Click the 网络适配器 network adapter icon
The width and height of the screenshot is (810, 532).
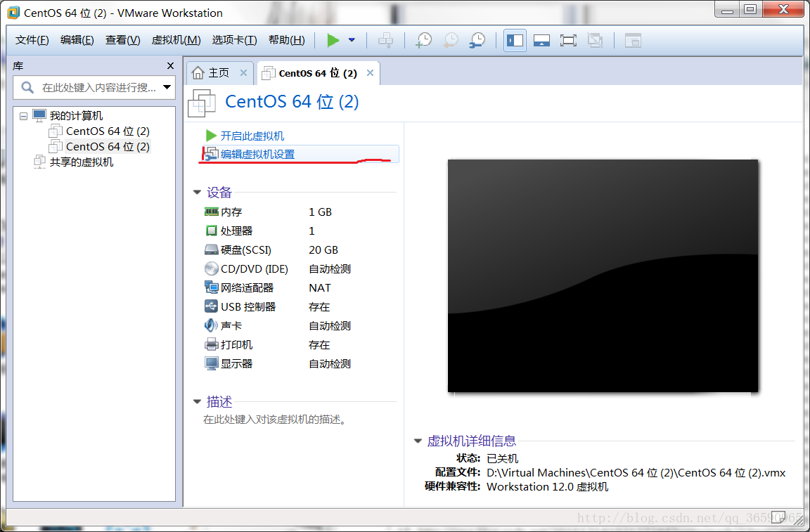pyautogui.click(x=211, y=287)
